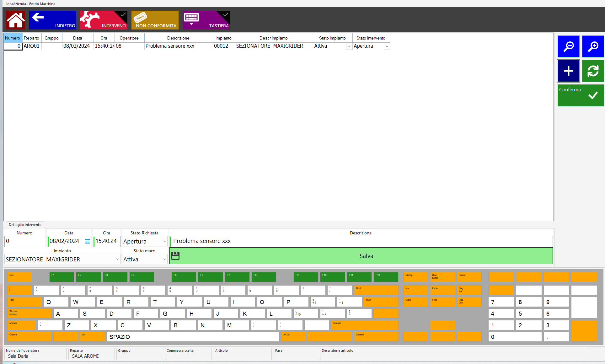Click the Reparto SALA AROMI status field
605x364 pixels.
pos(91,354)
